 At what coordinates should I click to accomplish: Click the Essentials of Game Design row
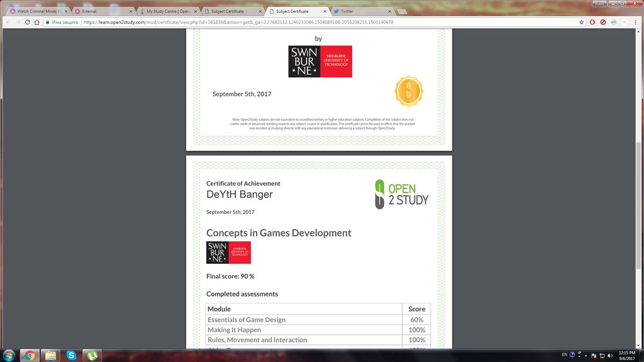pos(318,320)
